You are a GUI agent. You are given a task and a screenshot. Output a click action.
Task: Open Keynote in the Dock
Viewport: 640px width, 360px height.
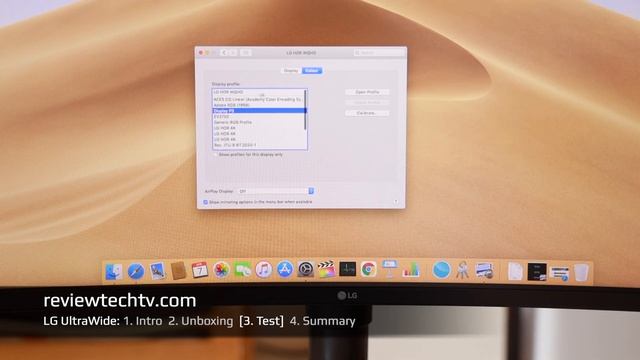click(x=389, y=269)
